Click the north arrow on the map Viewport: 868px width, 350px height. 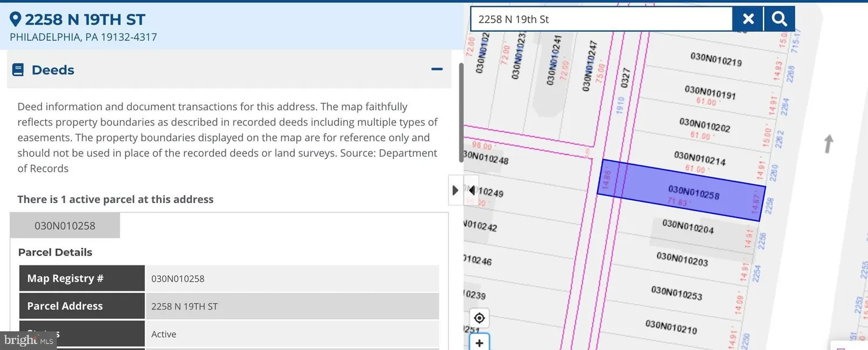click(x=828, y=143)
